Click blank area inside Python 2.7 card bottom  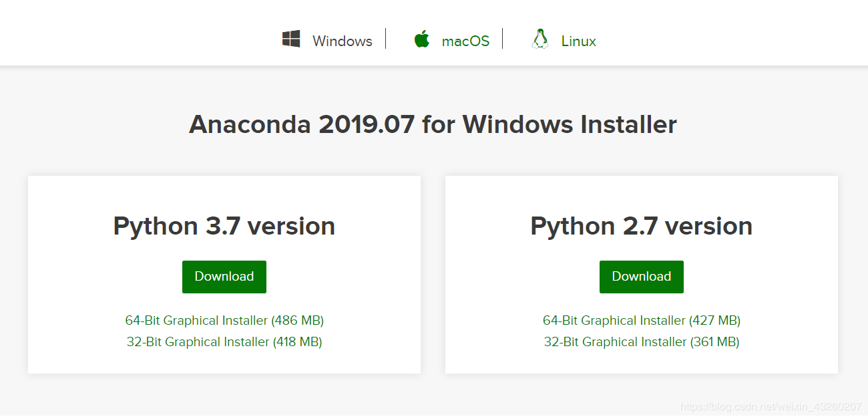point(642,362)
